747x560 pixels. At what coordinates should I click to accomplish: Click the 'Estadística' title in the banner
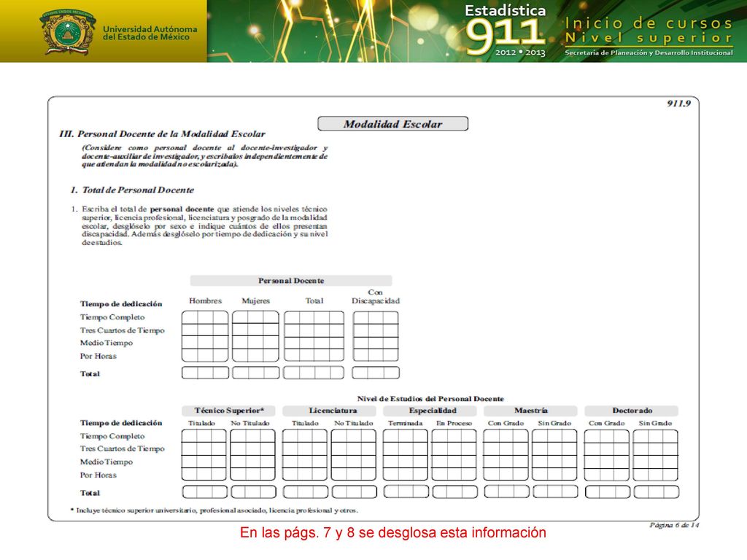[x=505, y=10]
